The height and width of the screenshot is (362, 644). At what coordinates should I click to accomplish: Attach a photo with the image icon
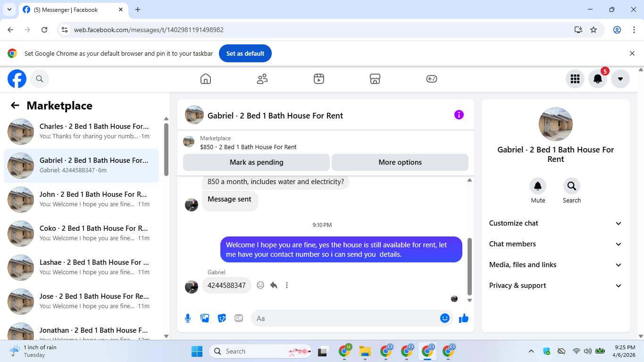[205, 318]
